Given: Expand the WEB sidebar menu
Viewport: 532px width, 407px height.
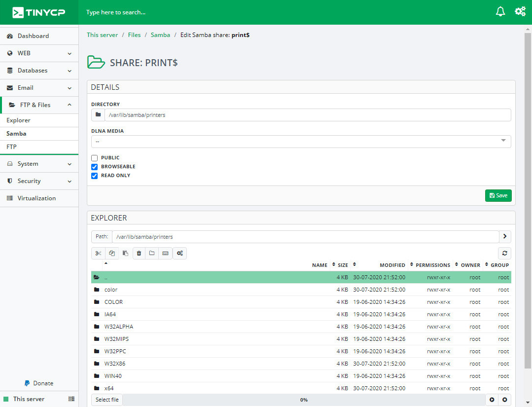Looking at the screenshot, I should 39,53.
